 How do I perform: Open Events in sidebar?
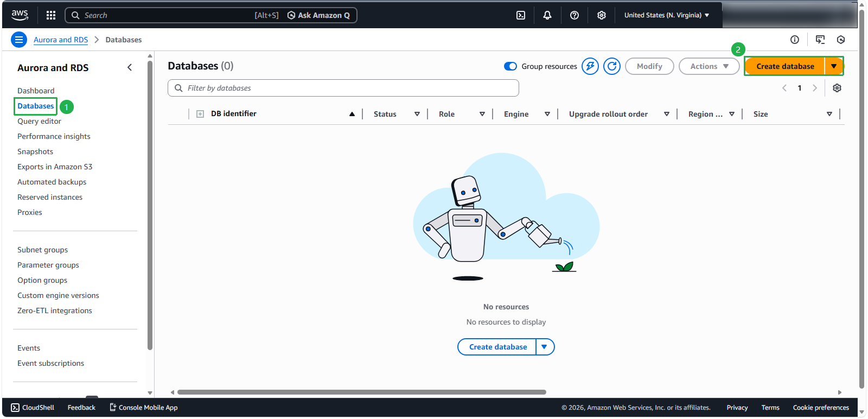pos(29,348)
